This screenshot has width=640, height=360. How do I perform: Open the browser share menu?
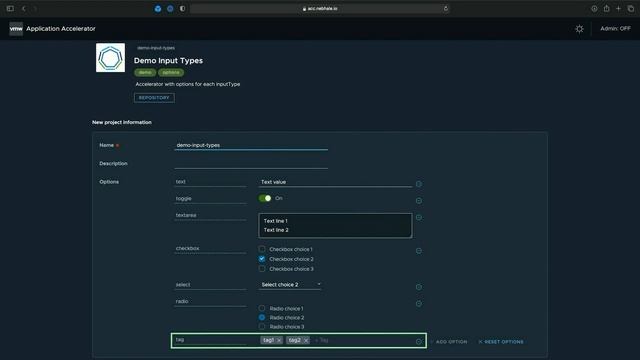tap(607, 9)
